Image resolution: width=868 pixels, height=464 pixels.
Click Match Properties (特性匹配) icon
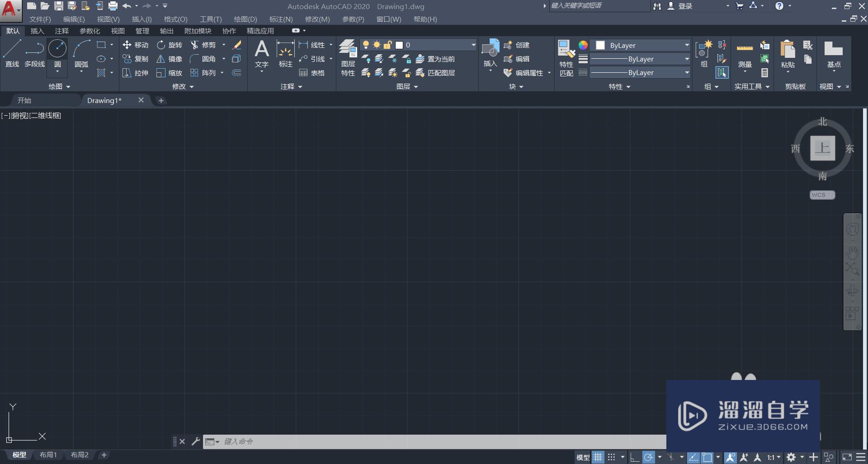[x=566, y=58]
